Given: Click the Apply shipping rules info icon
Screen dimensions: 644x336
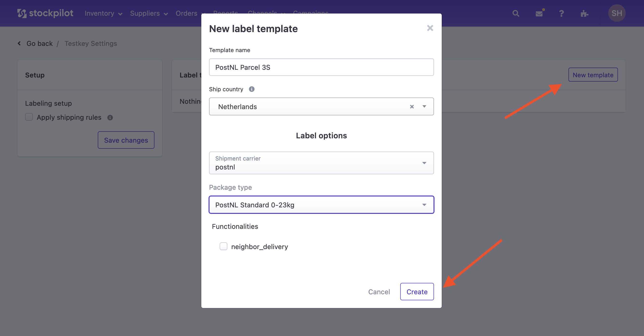Looking at the screenshot, I should pos(110,118).
